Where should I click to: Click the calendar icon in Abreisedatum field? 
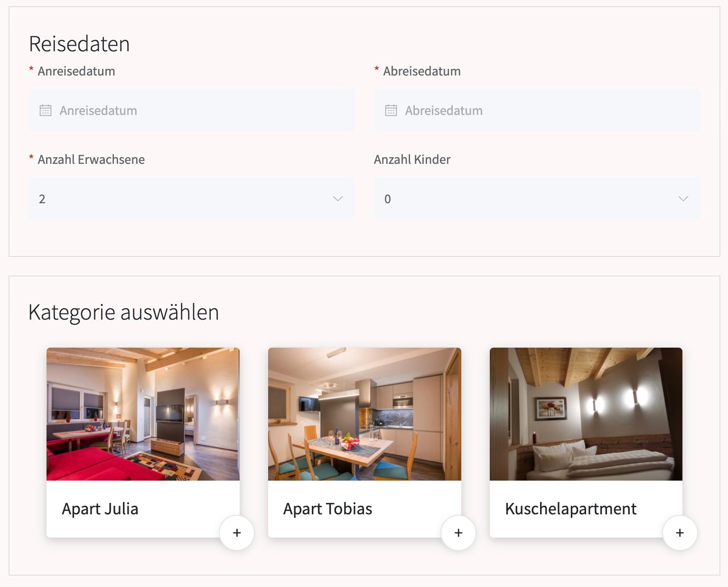click(x=391, y=110)
